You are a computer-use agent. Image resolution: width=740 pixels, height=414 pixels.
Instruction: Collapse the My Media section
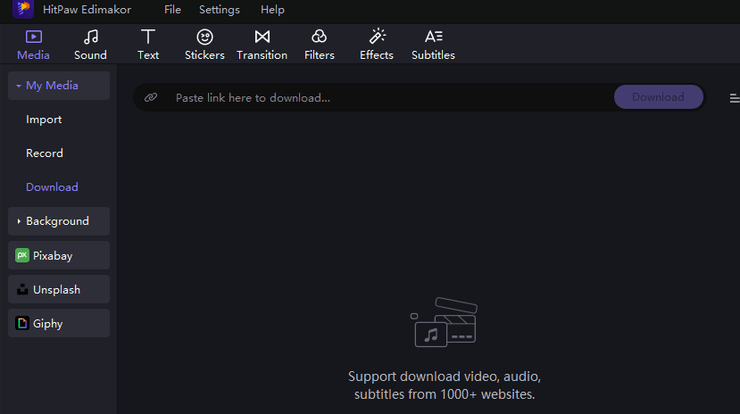pyautogui.click(x=58, y=86)
